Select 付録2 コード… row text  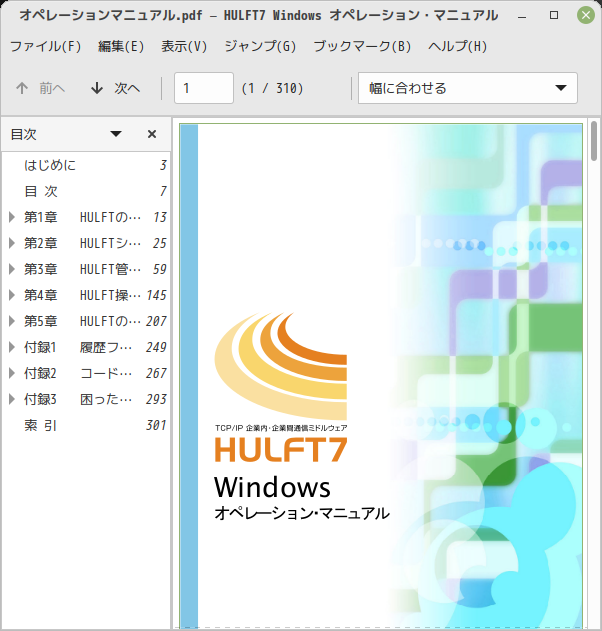[78, 373]
